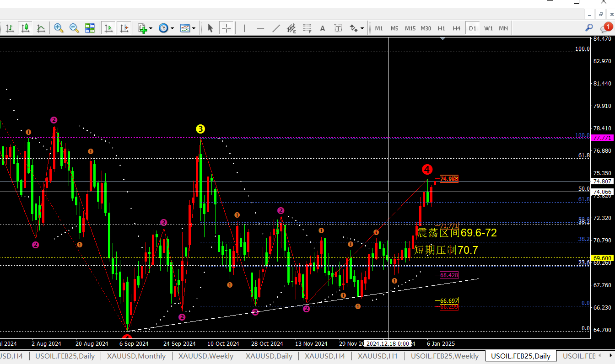Select the candlestick chart style
This screenshot has height=364, width=615.
(x=25, y=28)
